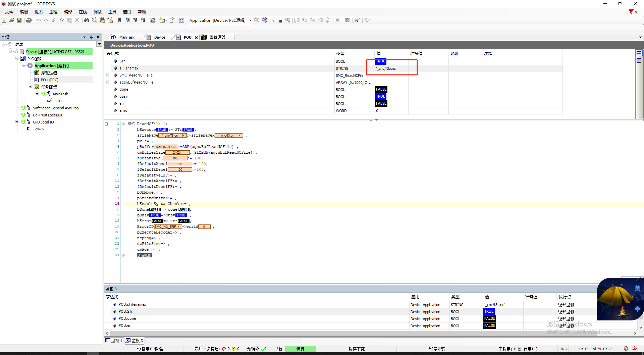Open the 编译 menu
This screenshot has height=355, width=644.
click(x=68, y=12)
